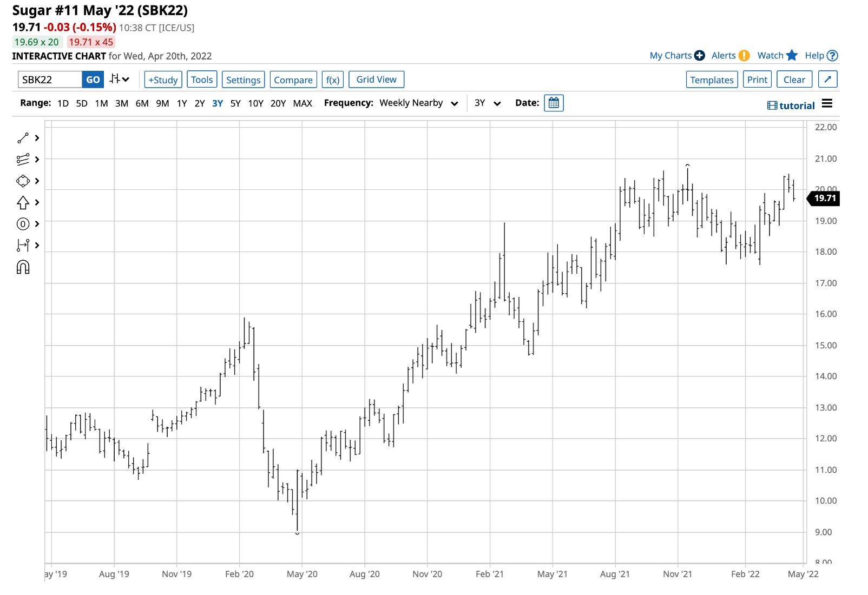Select the measurement range tool icon
Image resolution: width=868 pixels, height=595 pixels.
pos(23,245)
